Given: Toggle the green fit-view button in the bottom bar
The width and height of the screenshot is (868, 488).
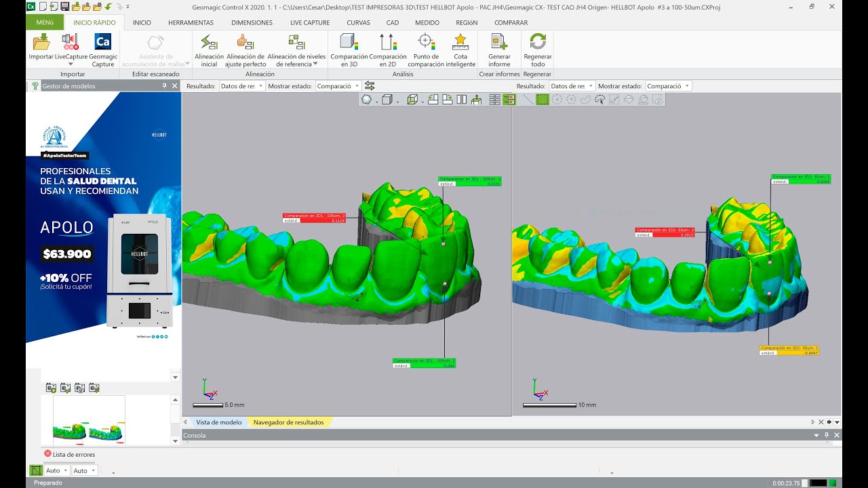Looking at the screenshot, I should tap(35, 470).
